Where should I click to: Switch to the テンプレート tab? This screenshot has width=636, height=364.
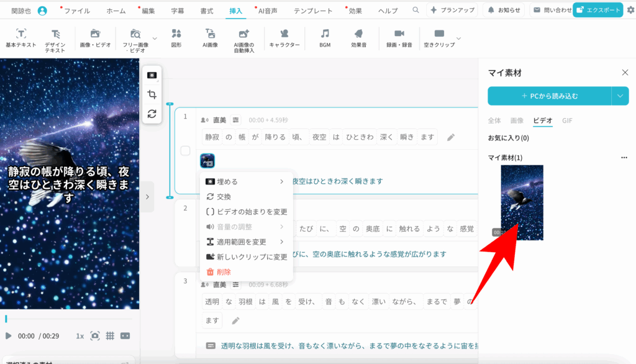click(313, 11)
